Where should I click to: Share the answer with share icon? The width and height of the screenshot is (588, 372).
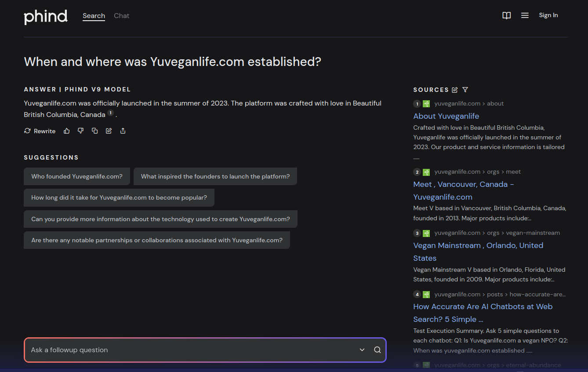click(x=123, y=131)
